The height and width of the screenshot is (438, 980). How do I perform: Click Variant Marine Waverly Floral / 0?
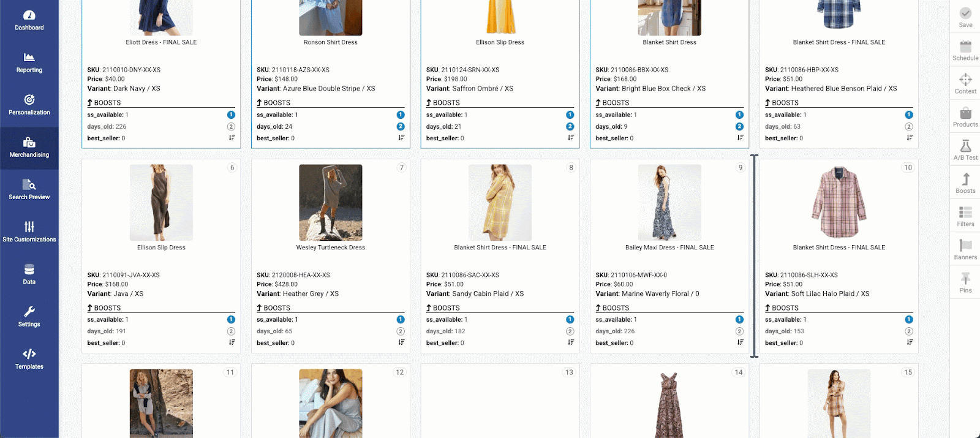tap(647, 294)
